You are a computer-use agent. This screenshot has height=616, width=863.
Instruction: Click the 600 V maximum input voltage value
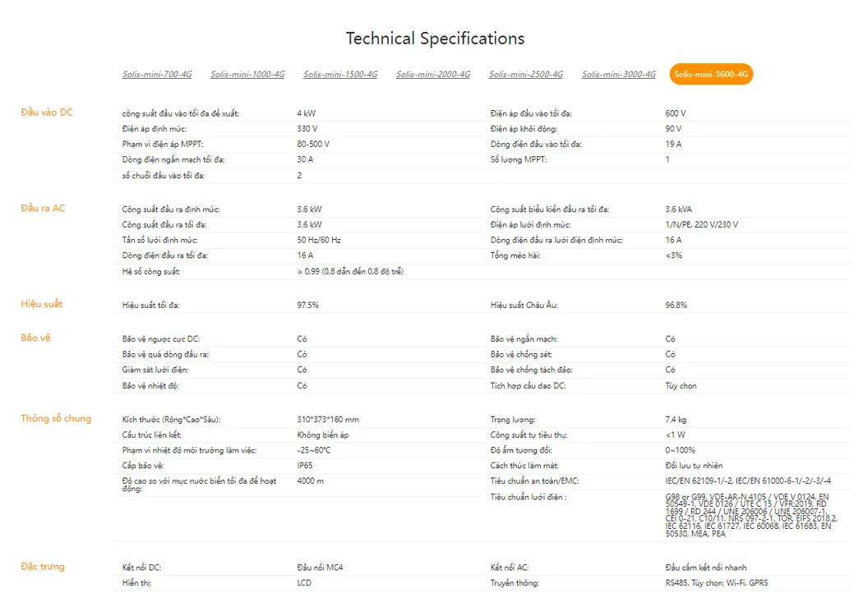point(676,113)
